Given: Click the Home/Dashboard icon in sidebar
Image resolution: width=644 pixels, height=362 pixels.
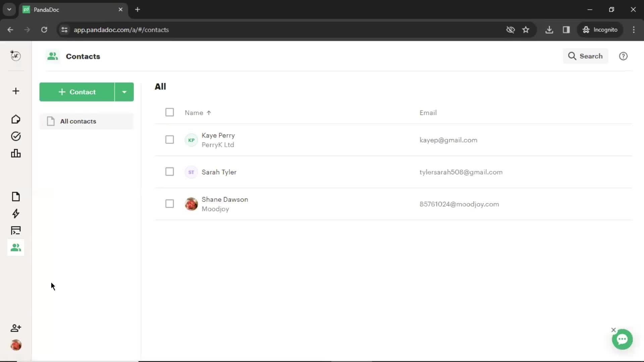Looking at the screenshot, I should (x=15, y=119).
